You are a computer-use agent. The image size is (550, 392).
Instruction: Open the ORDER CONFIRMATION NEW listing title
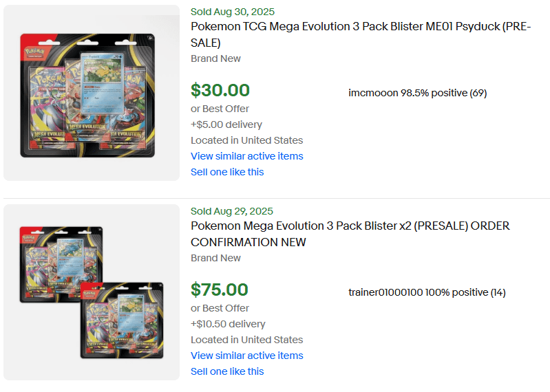(350, 234)
